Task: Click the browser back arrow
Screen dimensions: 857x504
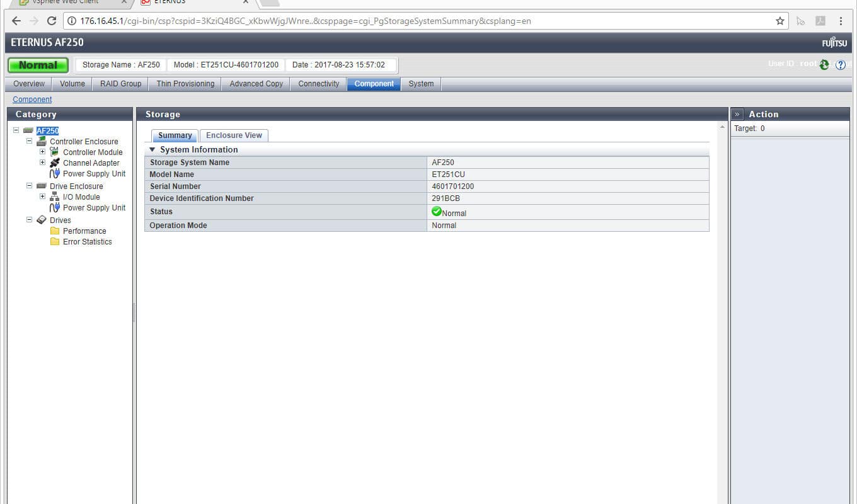Action: pyautogui.click(x=16, y=21)
